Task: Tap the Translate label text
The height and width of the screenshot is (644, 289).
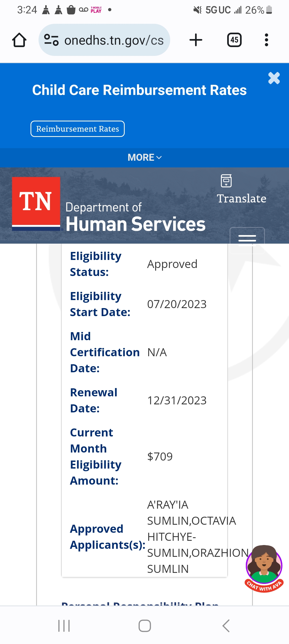Action: click(242, 198)
